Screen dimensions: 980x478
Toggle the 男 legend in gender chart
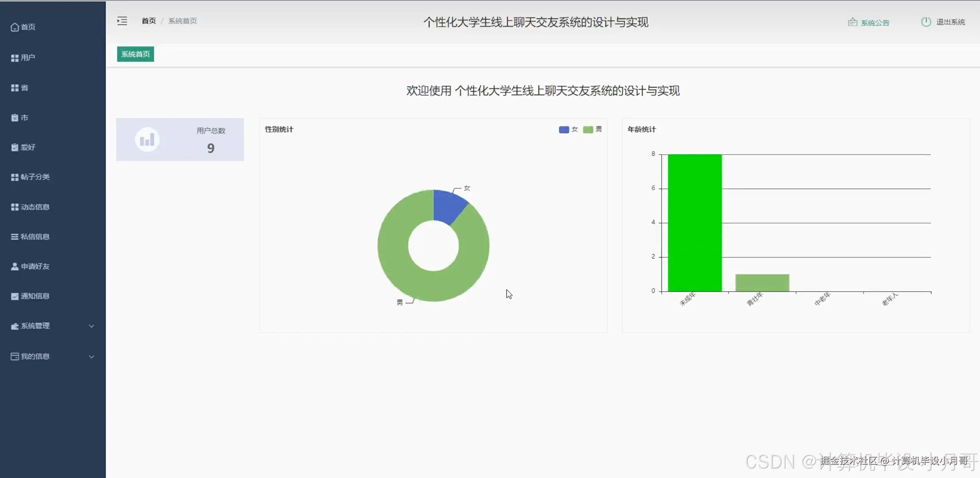[x=592, y=130]
